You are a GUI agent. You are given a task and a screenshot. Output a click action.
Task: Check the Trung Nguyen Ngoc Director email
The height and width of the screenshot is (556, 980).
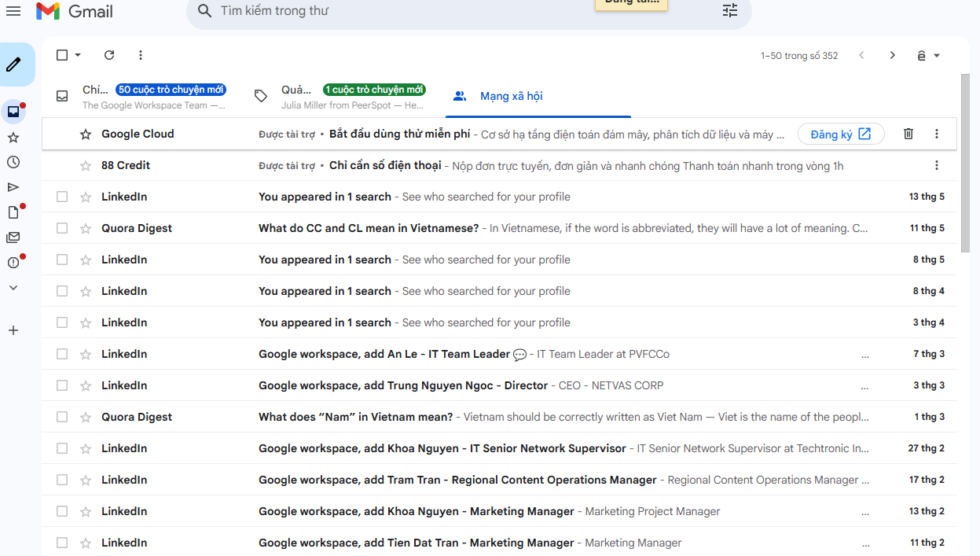point(62,385)
